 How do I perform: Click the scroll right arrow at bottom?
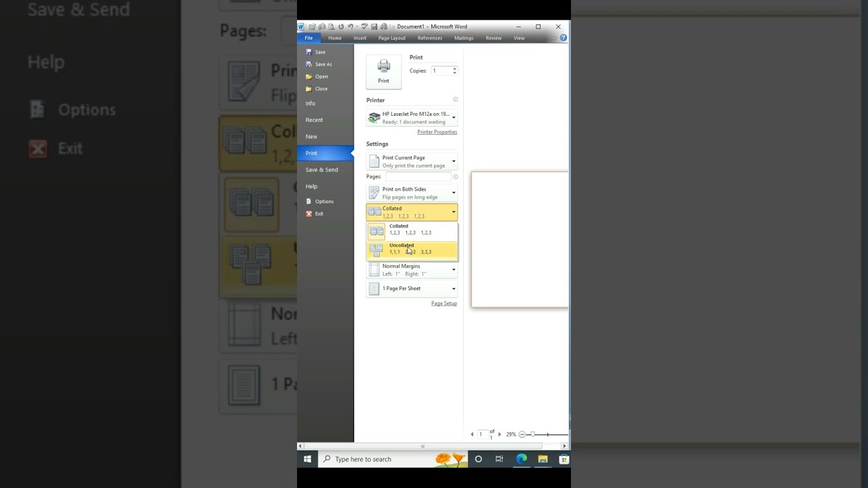(x=564, y=446)
